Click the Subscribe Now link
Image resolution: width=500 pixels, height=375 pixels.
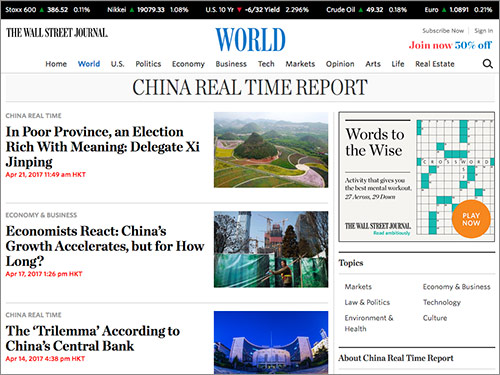pos(443,31)
